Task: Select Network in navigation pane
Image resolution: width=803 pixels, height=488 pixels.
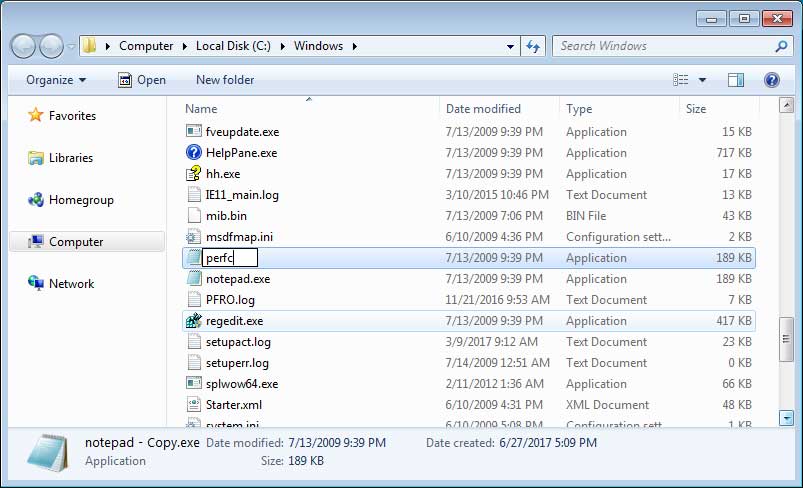Action: (x=71, y=284)
